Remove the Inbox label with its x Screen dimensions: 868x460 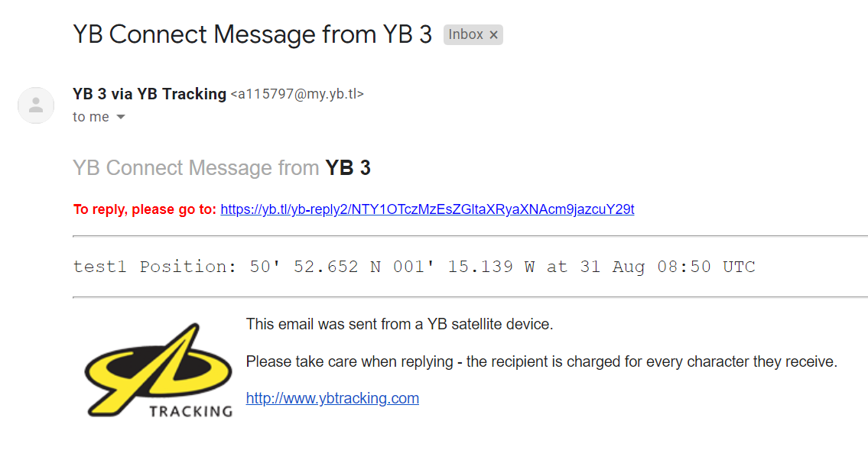point(493,35)
